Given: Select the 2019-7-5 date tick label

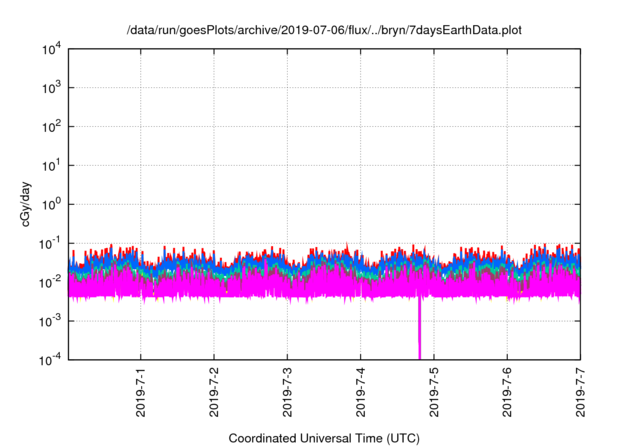Looking at the screenshot, I should tap(434, 392).
